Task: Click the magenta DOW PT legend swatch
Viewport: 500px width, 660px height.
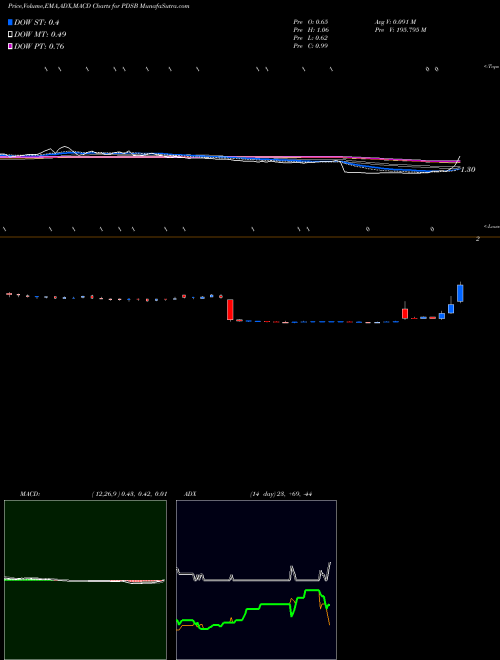Action: 10,46
